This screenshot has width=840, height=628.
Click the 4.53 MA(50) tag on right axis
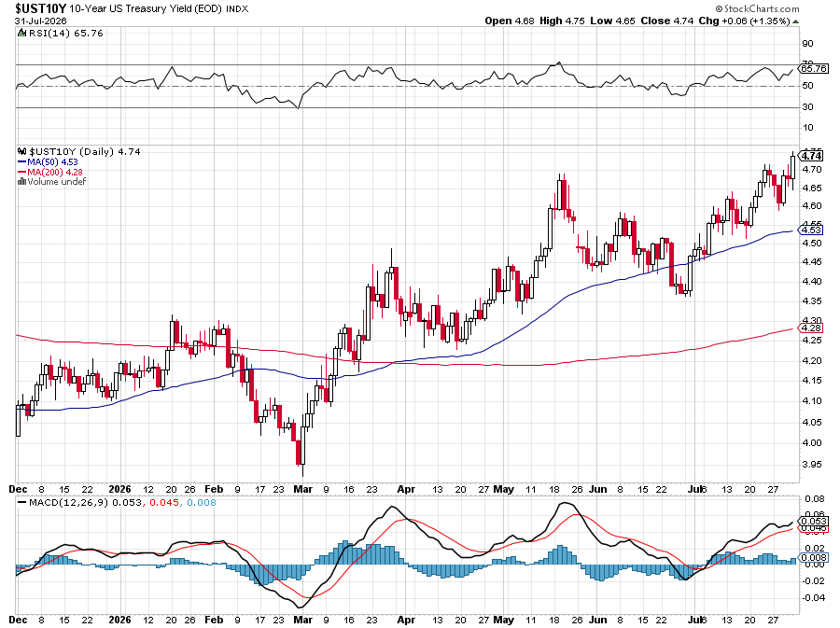pyautogui.click(x=812, y=230)
